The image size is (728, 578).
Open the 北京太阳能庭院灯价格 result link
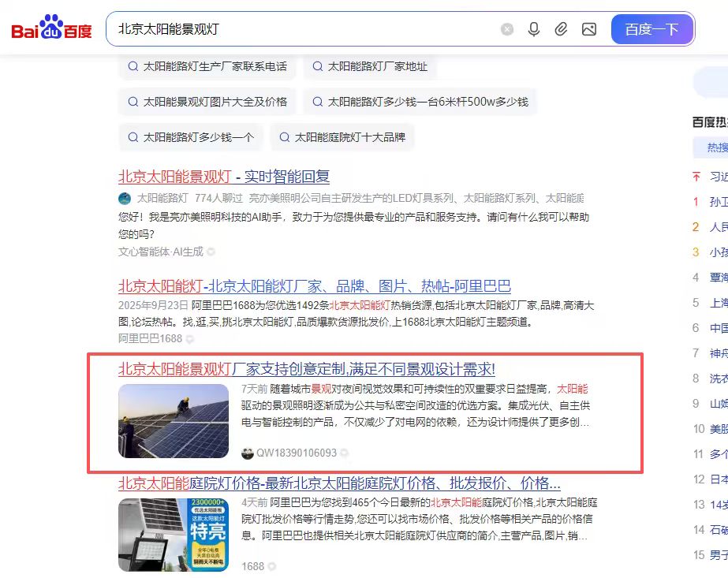tap(339, 483)
